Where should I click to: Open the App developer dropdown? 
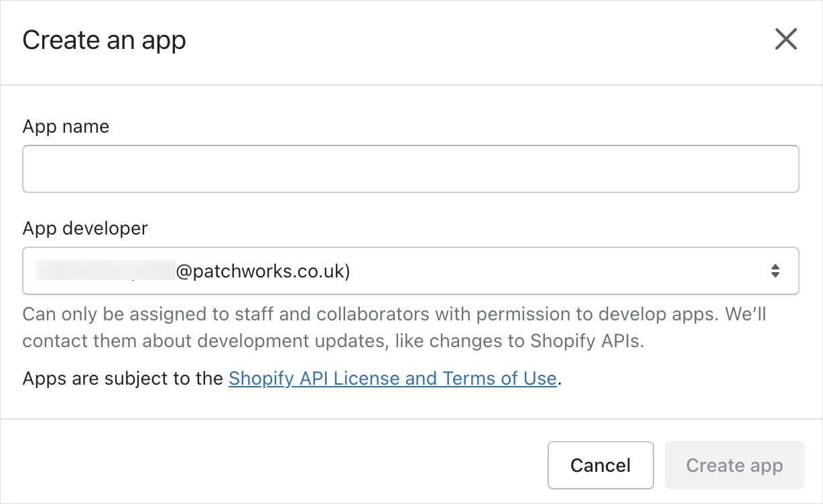pyautogui.click(x=410, y=271)
